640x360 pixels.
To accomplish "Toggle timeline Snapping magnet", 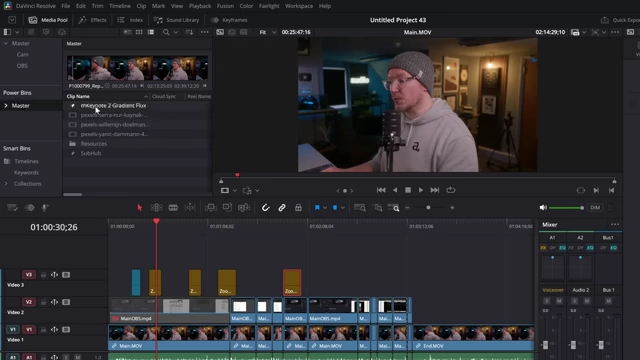I will click(x=265, y=208).
